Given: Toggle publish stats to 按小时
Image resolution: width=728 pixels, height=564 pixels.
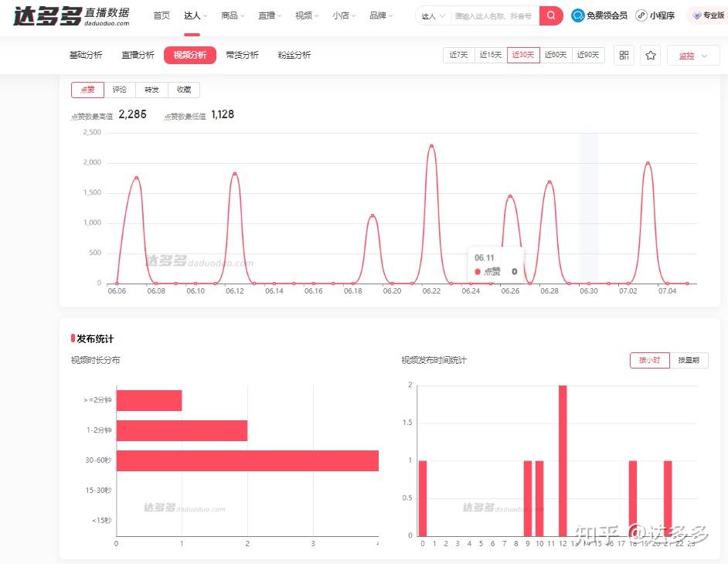Looking at the screenshot, I should (x=649, y=361).
